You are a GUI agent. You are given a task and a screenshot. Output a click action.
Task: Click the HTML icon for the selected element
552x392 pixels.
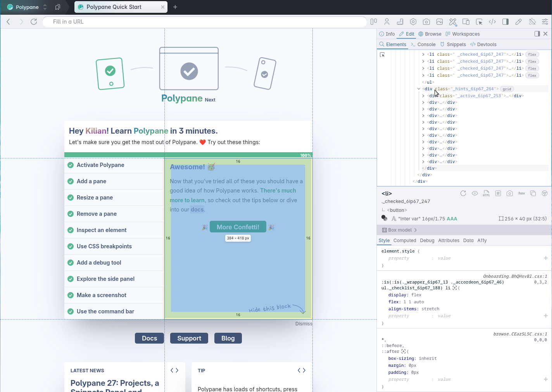486,193
